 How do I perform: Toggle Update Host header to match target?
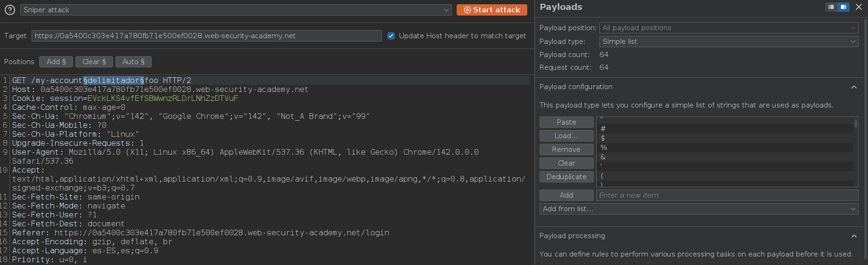pos(391,36)
